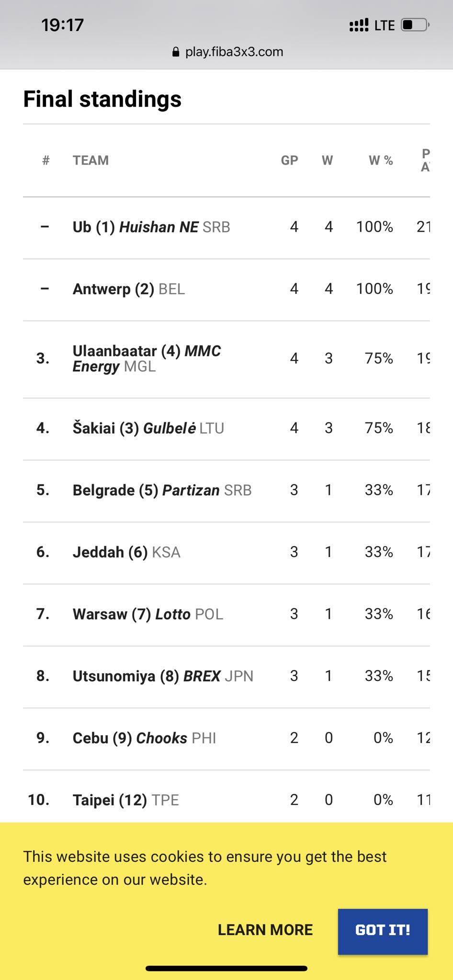The image size is (453, 980).
Task: Open the Šakiai Gulbelė team row
Action: coord(148,428)
